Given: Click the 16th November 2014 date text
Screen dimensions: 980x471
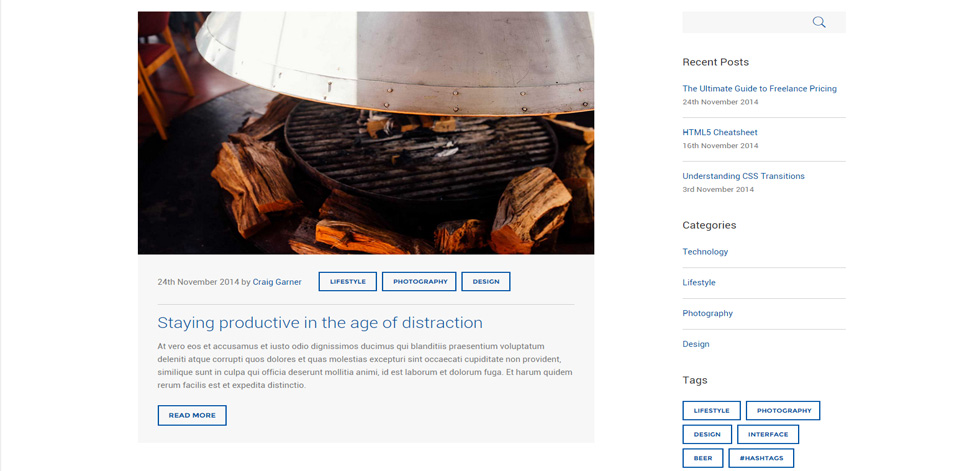Looking at the screenshot, I should tap(720, 146).
